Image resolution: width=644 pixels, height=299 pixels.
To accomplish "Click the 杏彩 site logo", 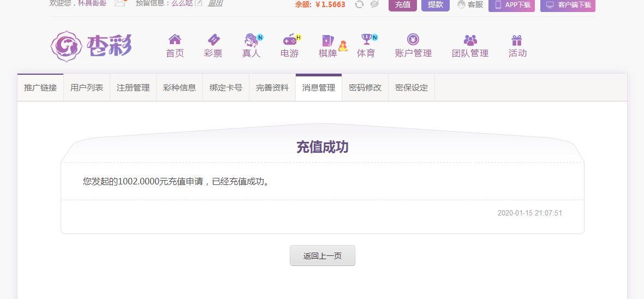I will pyautogui.click(x=91, y=46).
